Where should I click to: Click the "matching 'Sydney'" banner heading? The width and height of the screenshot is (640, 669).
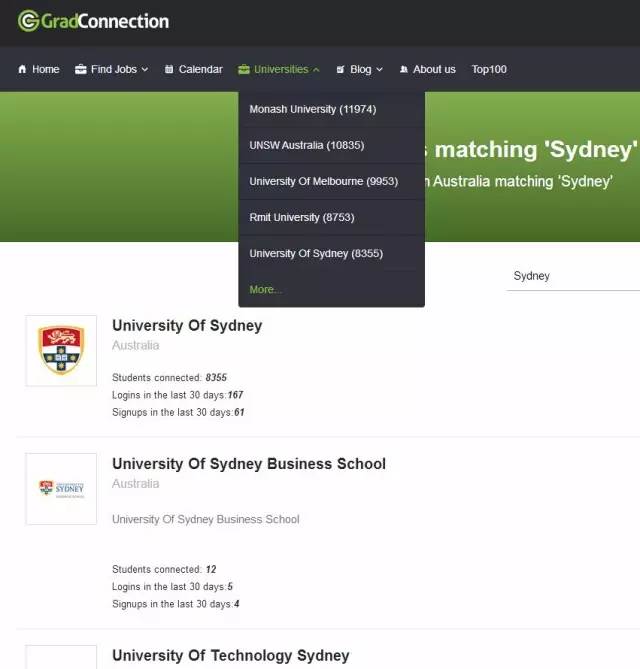click(536, 150)
